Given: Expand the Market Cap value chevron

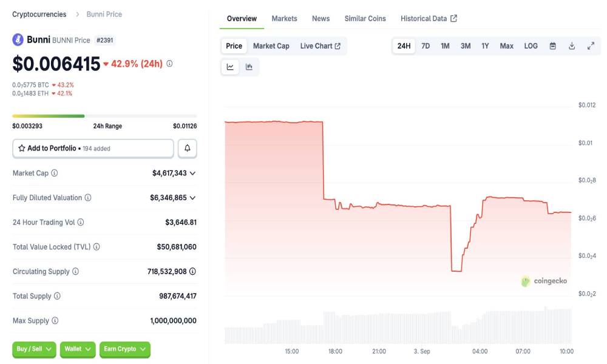Looking at the screenshot, I should [x=192, y=174].
